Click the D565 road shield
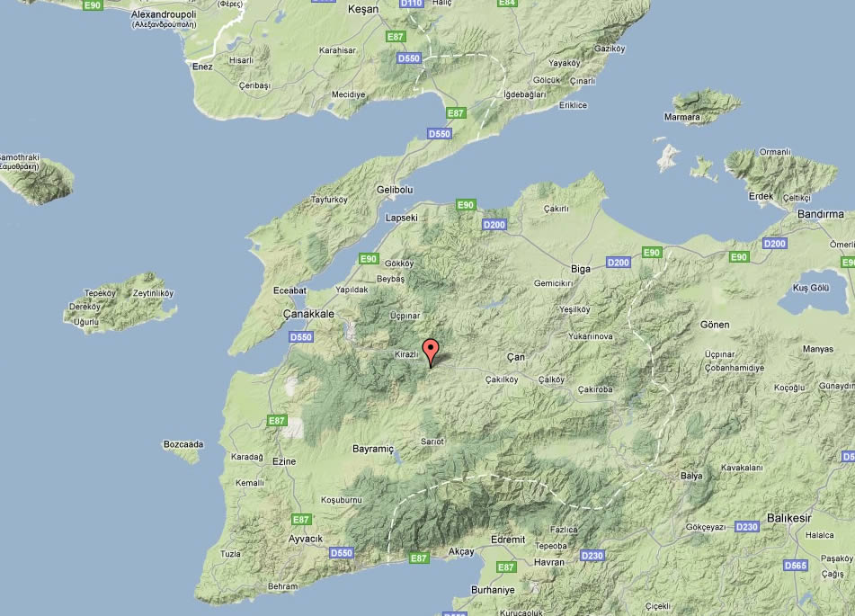The image size is (855, 616). pyautogui.click(x=795, y=566)
